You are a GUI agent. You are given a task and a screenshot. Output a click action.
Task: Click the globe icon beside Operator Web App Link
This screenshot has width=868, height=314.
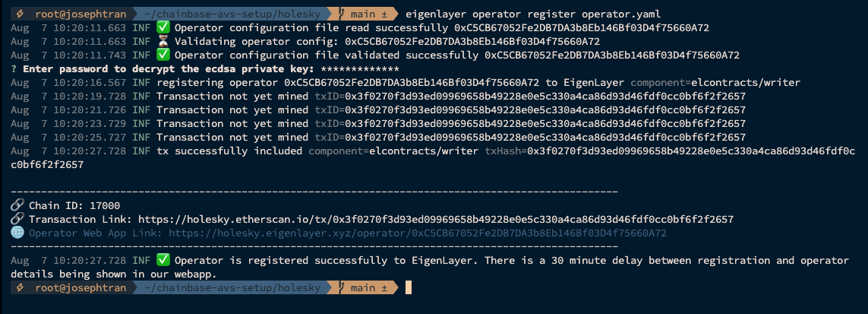[x=17, y=233]
